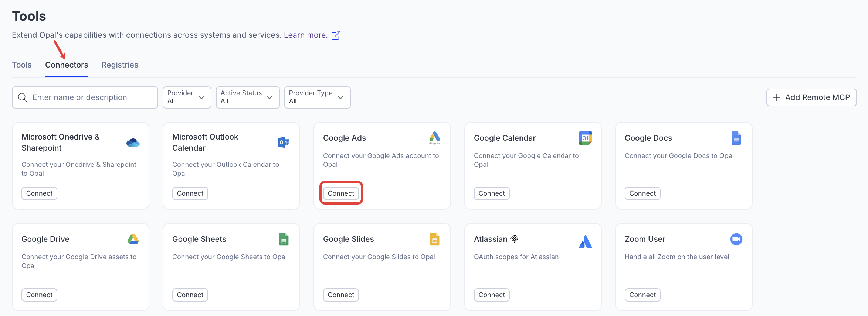Click the Google Ads logo icon

pos(434,138)
